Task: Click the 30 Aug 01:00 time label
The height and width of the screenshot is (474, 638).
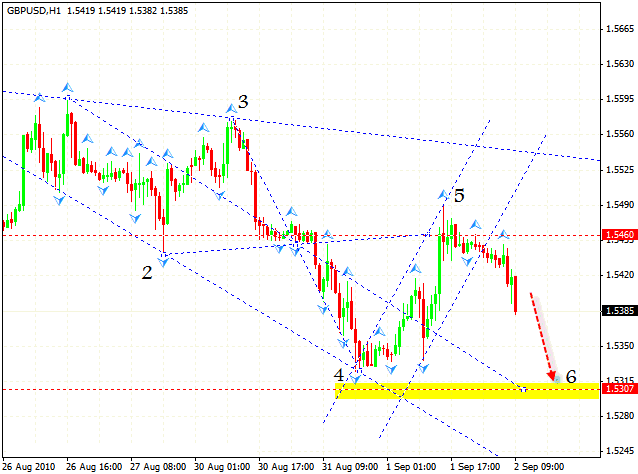Action: pyautogui.click(x=222, y=466)
